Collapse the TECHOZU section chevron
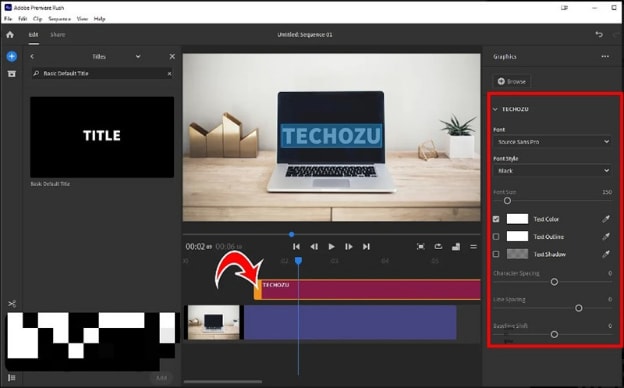Screen dimensions: 624x388 (x=495, y=109)
